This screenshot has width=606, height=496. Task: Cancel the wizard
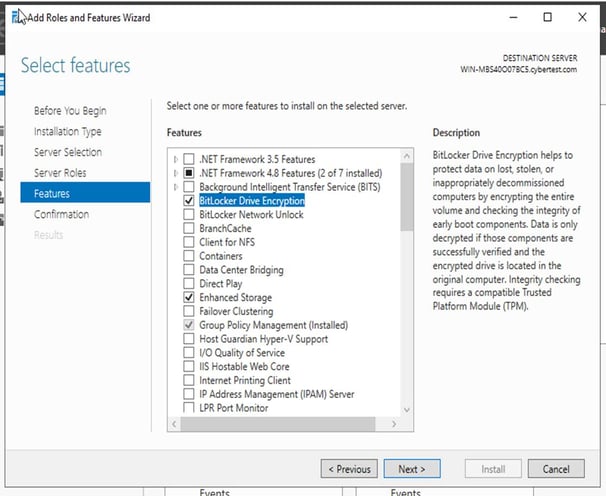[x=556, y=469]
